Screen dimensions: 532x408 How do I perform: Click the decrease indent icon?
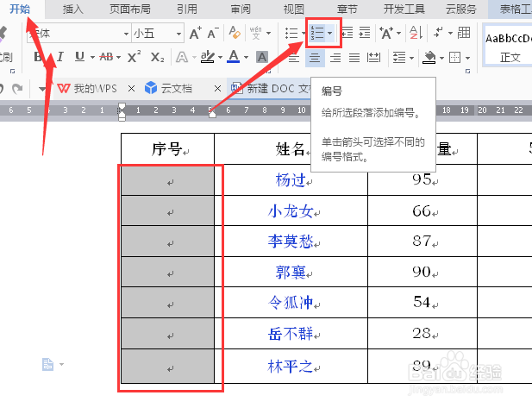click(347, 33)
